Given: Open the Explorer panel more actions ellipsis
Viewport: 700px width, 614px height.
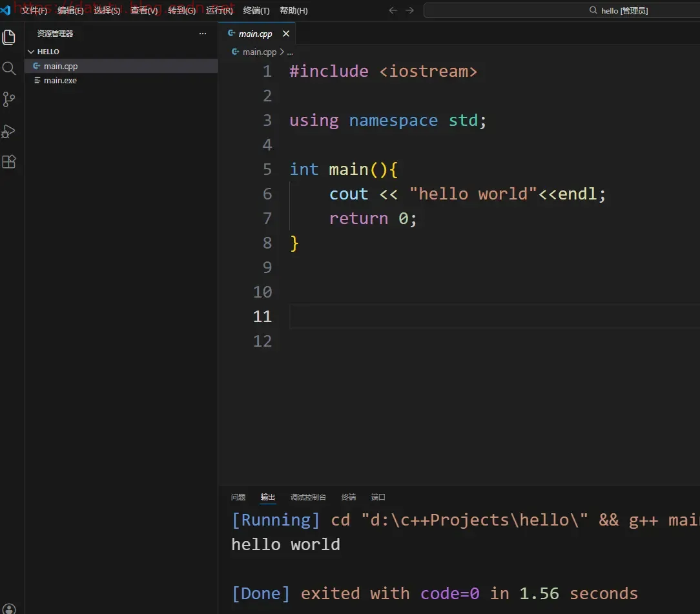Looking at the screenshot, I should [203, 34].
